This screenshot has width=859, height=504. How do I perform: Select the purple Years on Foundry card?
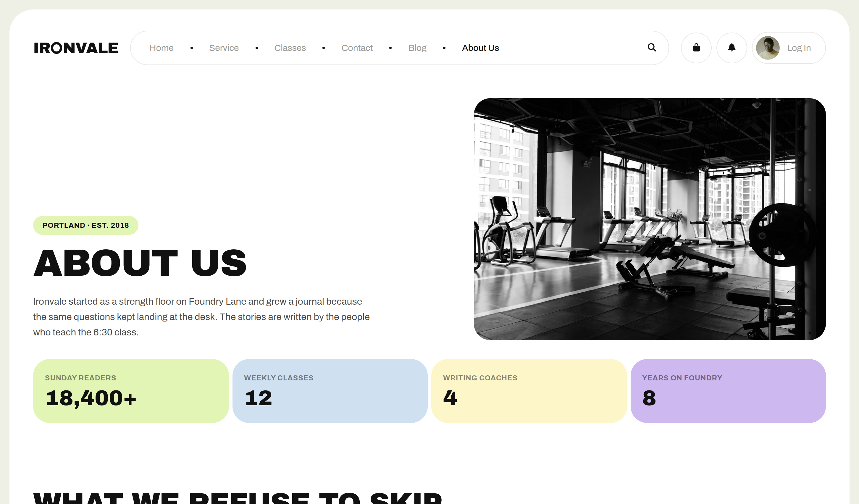(728, 391)
